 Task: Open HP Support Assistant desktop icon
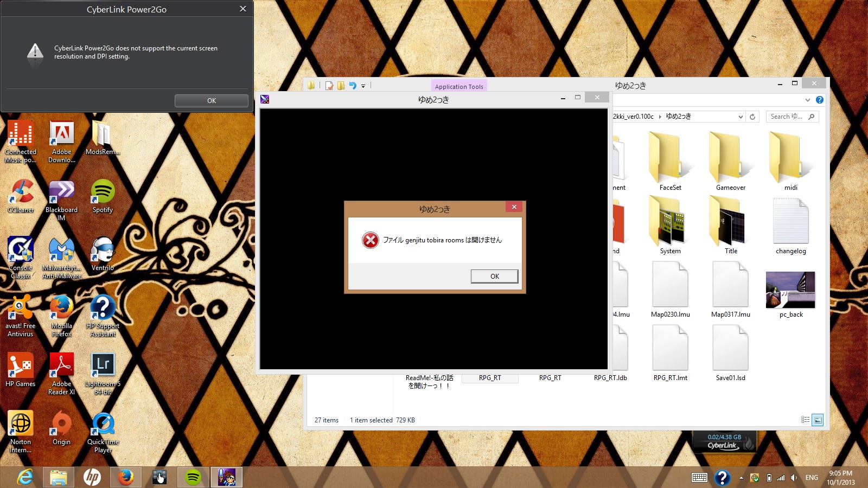point(103,316)
